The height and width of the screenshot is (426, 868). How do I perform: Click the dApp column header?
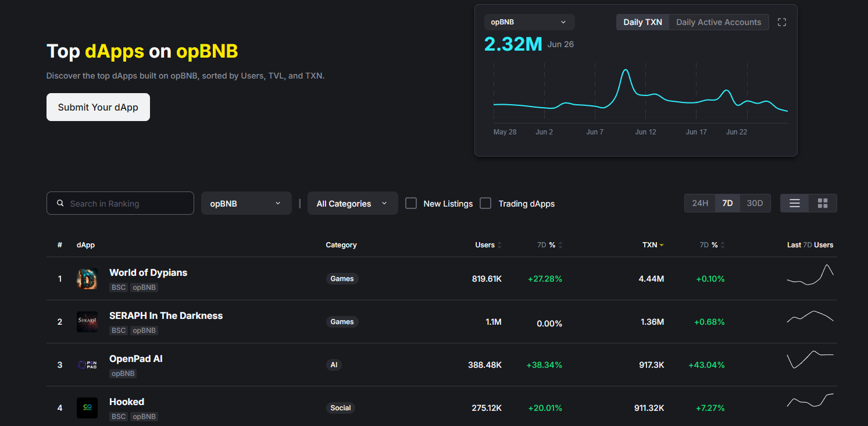[85, 245]
